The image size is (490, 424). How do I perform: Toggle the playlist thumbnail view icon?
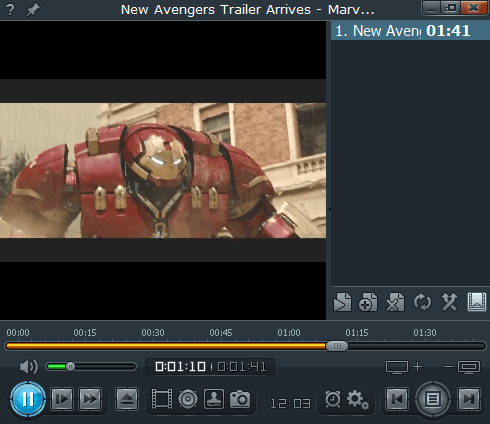(477, 302)
